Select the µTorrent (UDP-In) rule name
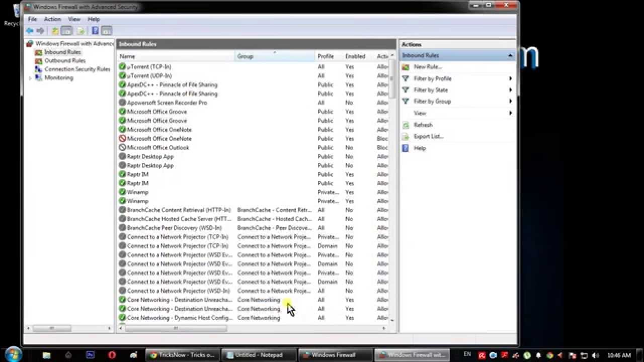The image size is (644, 362). [x=149, y=76]
